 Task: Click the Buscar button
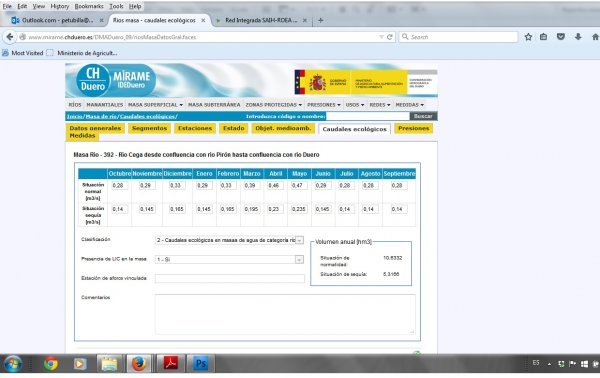click(x=423, y=116)
